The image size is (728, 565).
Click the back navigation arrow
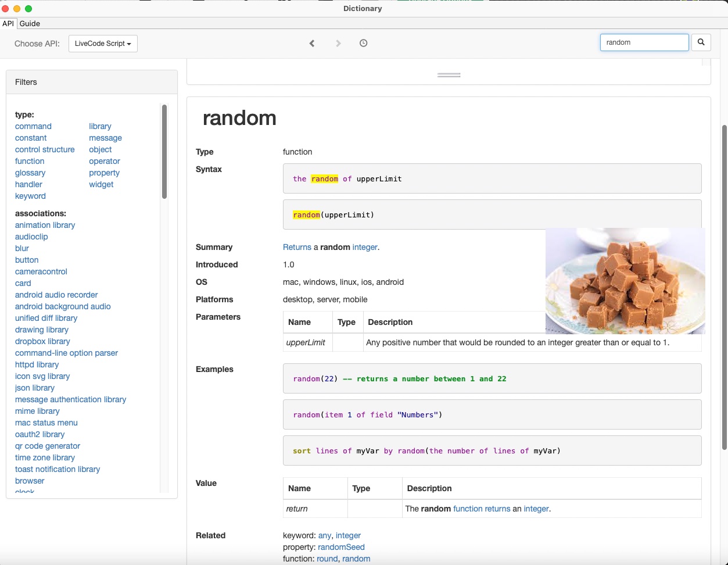click(x=312, y=44)
